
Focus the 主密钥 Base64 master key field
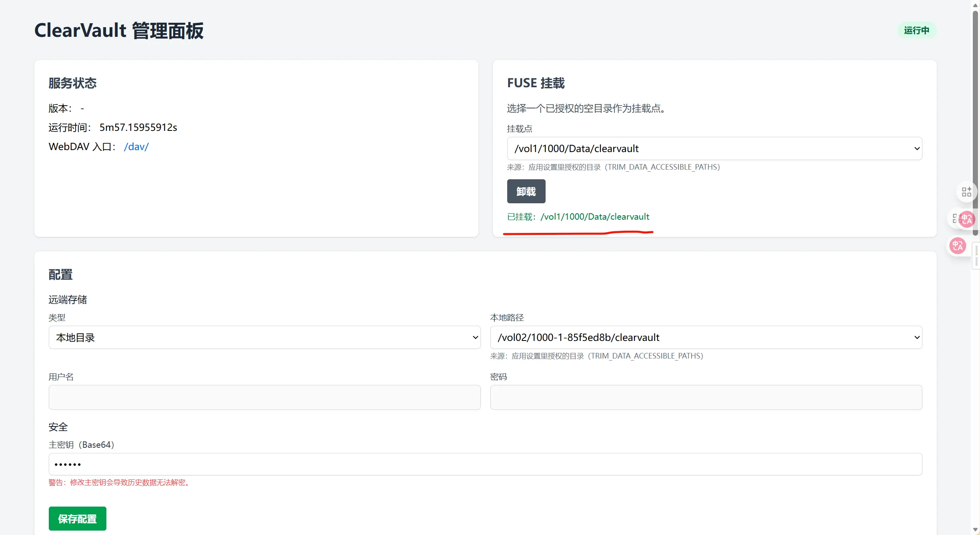(485, 464)
